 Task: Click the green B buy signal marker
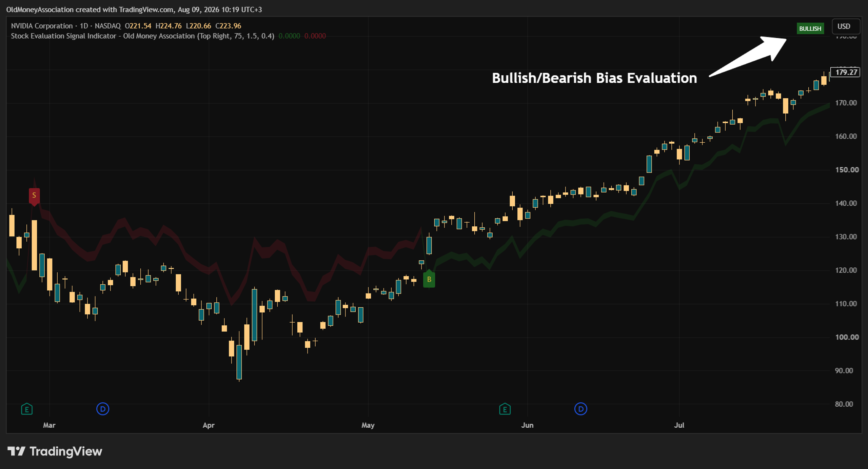[x=429, y=279]
